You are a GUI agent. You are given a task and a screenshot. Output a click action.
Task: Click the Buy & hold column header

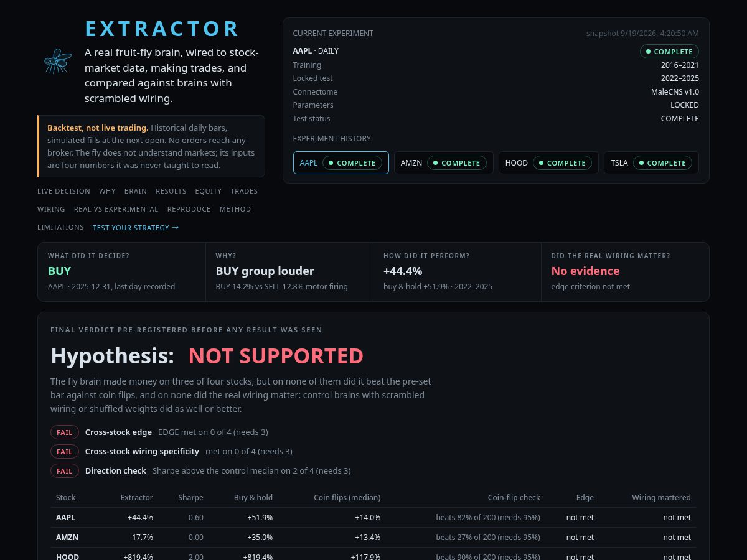pyautogui.click(x=253, y=497)
